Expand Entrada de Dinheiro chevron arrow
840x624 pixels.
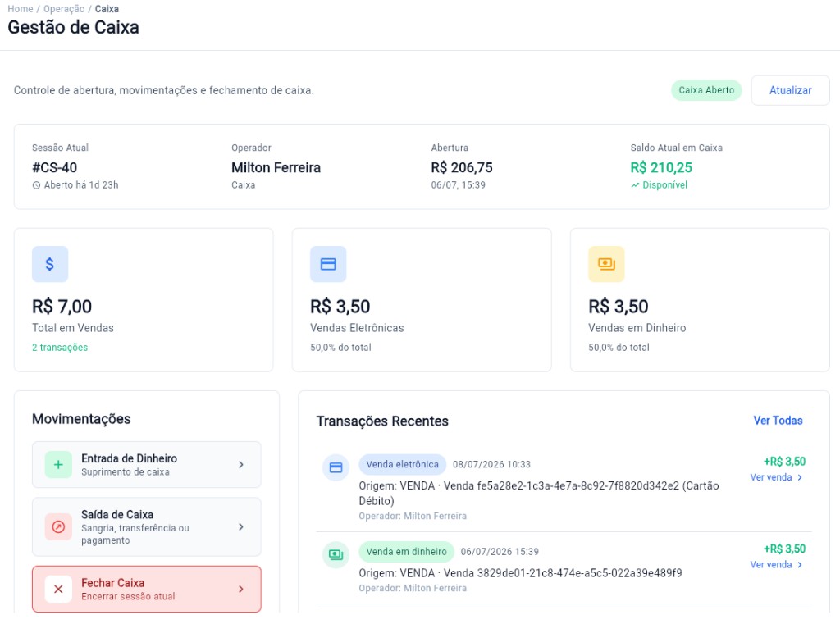[x=241, y=464]
